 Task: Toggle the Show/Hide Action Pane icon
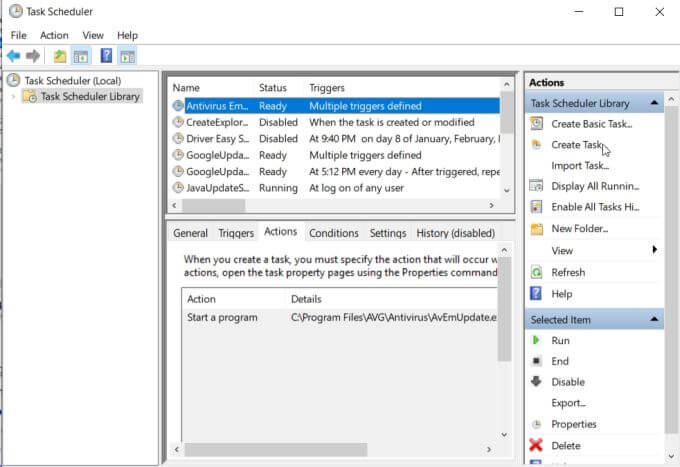pos(128,56)
